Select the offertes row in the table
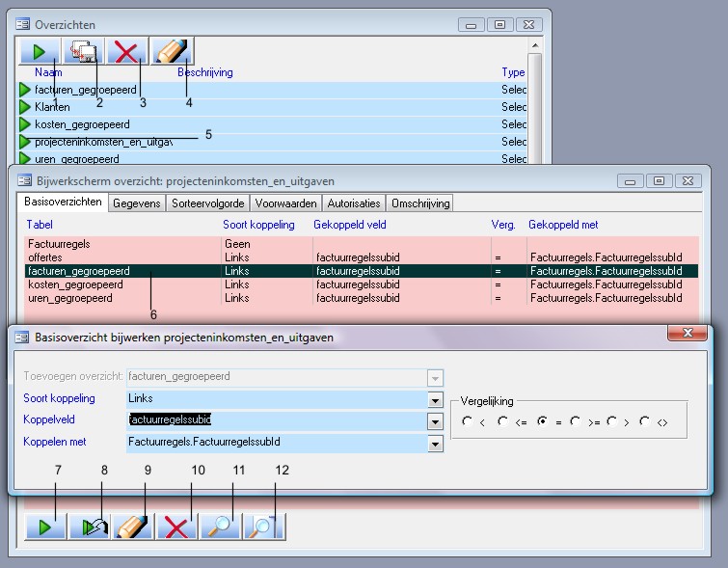This screenshot has width=728, height=568. click(x=362, y=257)
